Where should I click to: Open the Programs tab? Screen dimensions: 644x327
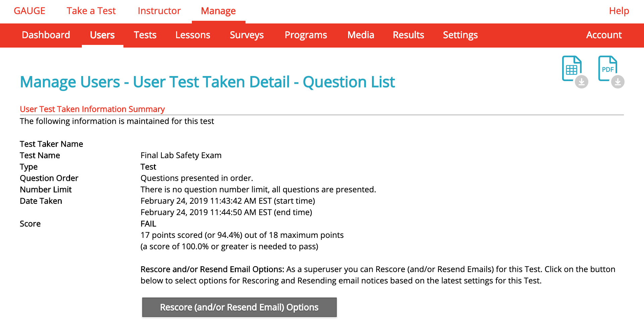click(x=306, y=35)
